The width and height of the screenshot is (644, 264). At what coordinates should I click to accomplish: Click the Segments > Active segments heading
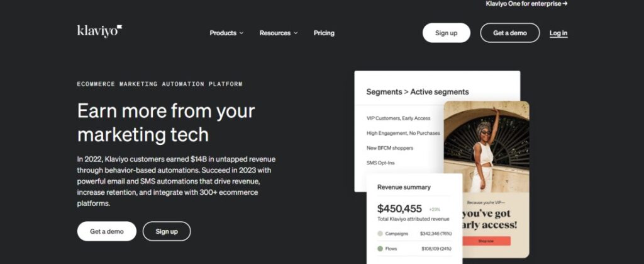click(x=417, y=92)
